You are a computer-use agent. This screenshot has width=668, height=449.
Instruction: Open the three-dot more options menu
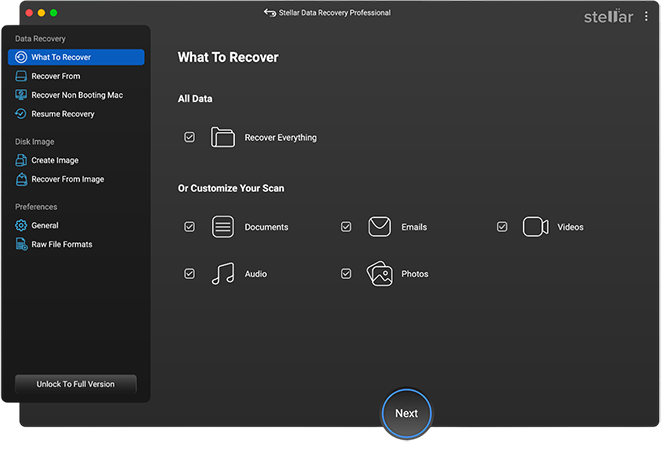coord(646,16)
